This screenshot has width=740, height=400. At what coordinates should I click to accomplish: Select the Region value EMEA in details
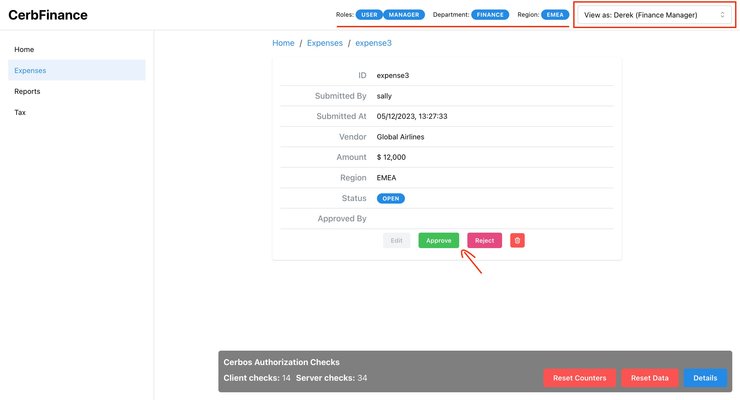(387, 178)
